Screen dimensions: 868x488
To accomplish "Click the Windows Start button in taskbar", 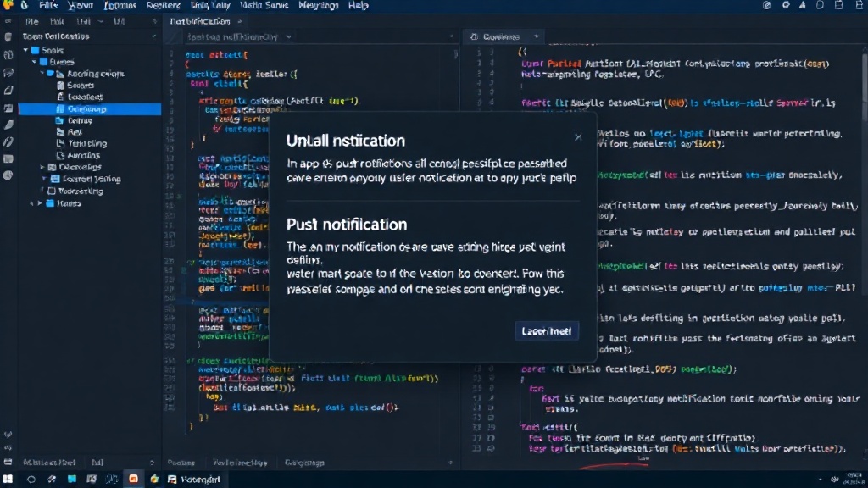I will (x=8, y=480).
